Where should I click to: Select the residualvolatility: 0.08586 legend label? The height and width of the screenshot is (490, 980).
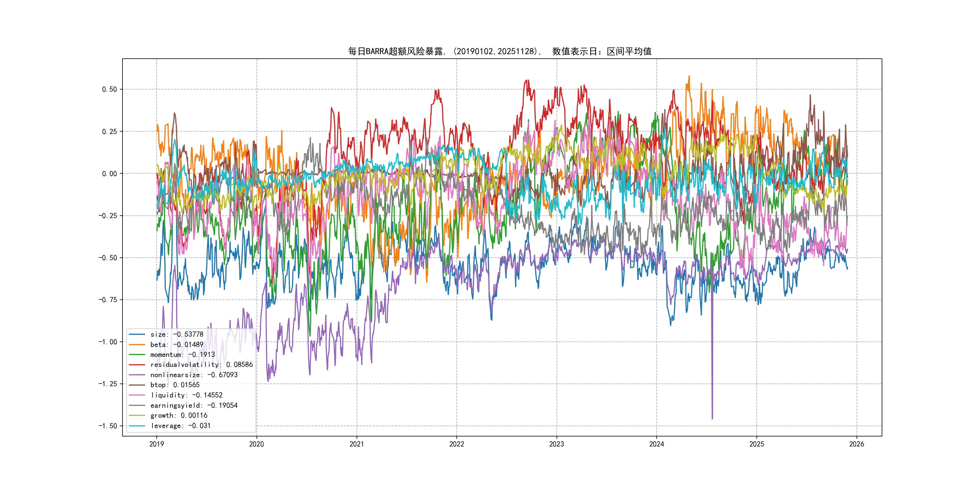201,364
